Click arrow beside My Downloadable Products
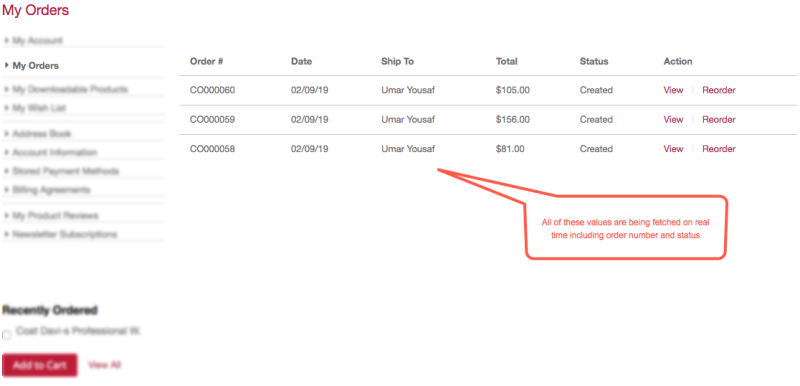The image size is (800, 386). pyautogui.click(x=7, y=89)
